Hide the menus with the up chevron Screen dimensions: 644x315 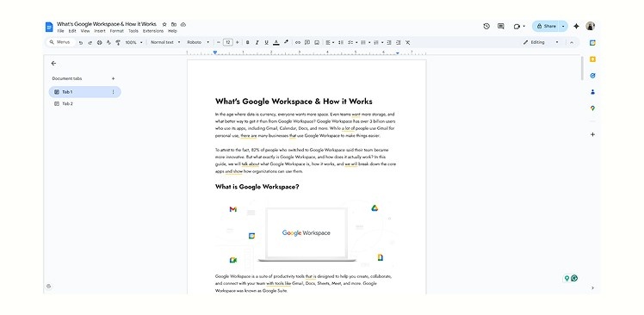pos(572,42)
